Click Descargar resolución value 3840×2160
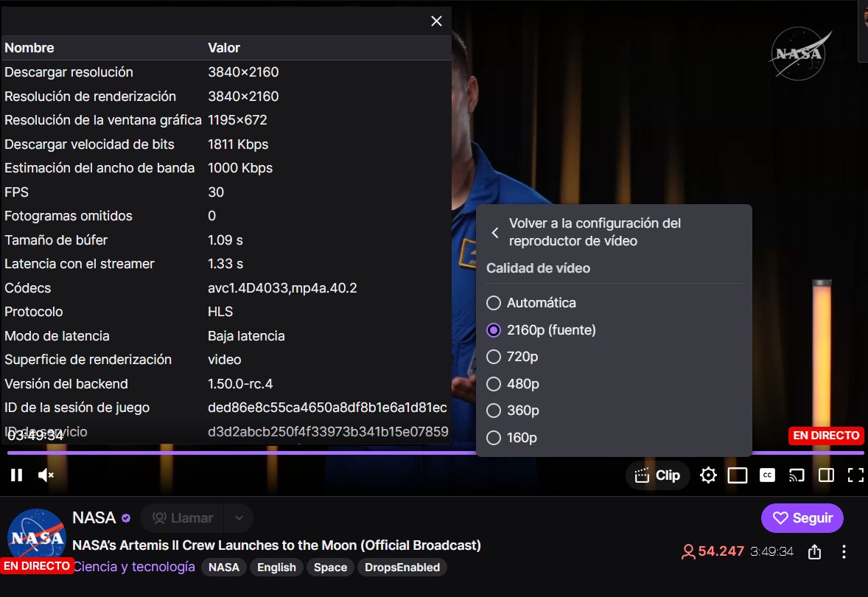This screenshot has height=597, width=868. (243, 72)
